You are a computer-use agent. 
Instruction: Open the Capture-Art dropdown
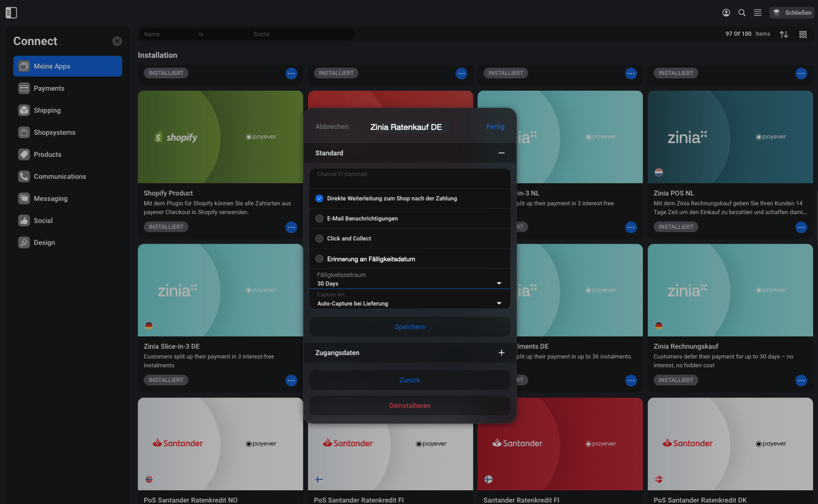click(x=410, y=299)
